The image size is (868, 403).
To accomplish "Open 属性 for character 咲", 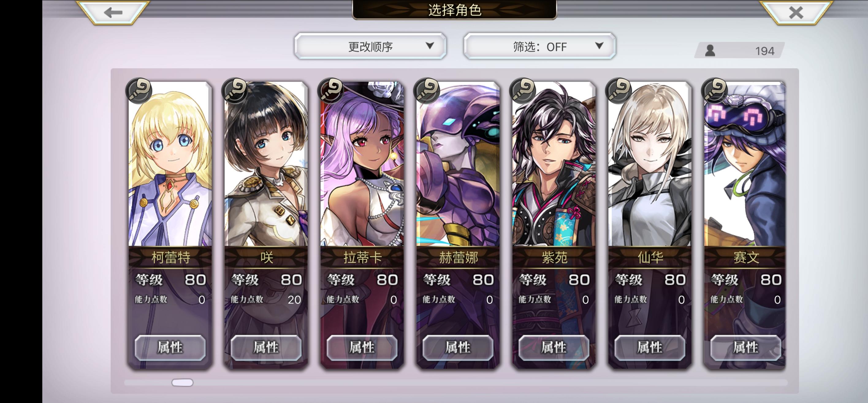I will [x=266, y=348].
